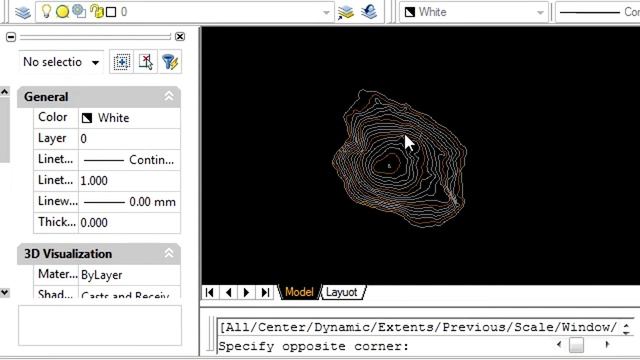Viewport: 640px width, 360px height.
Task: Click the Color property label
Action: 53,117
